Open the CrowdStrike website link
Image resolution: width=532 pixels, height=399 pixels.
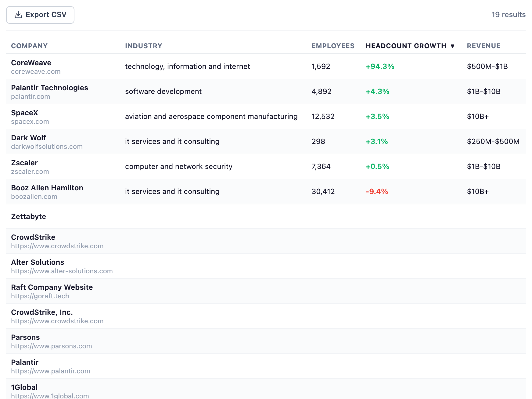(57, 246)
